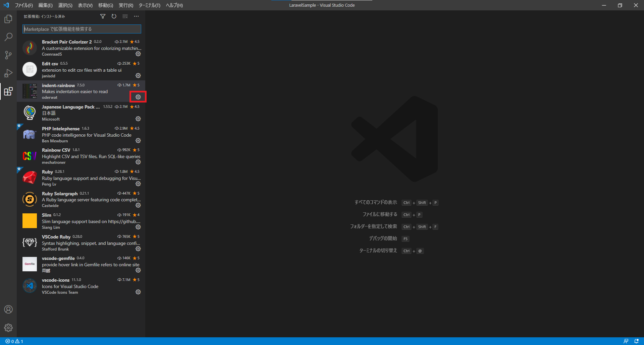Open manage gear for Ruby Solargraph
This screenshot has height=345, width=644.
click(x=138, y=205)
